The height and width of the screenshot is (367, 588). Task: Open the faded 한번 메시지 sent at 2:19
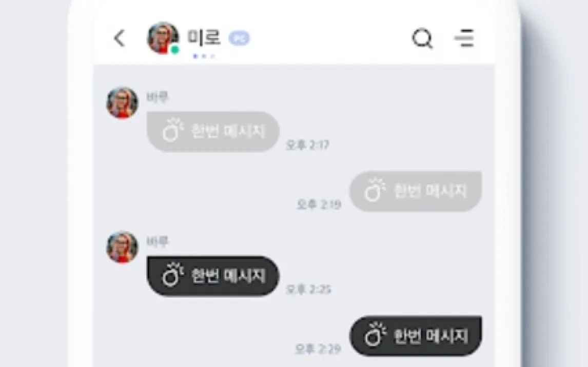pos(416,191)
